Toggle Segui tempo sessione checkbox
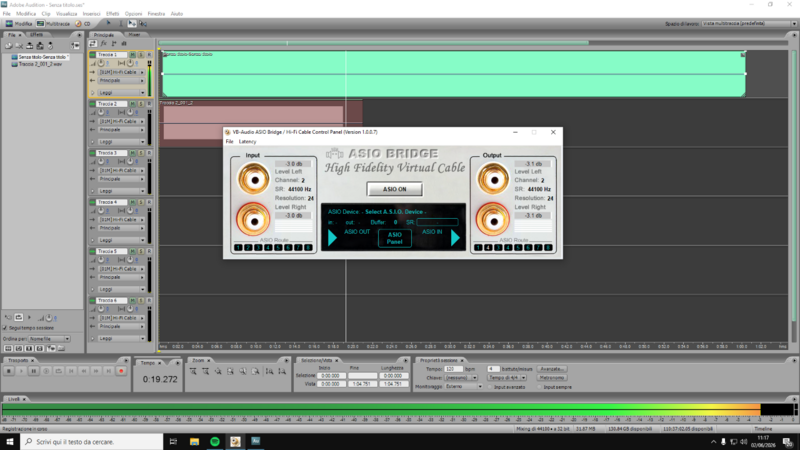This screenshot has height=450, width=800. pos(5,328)
